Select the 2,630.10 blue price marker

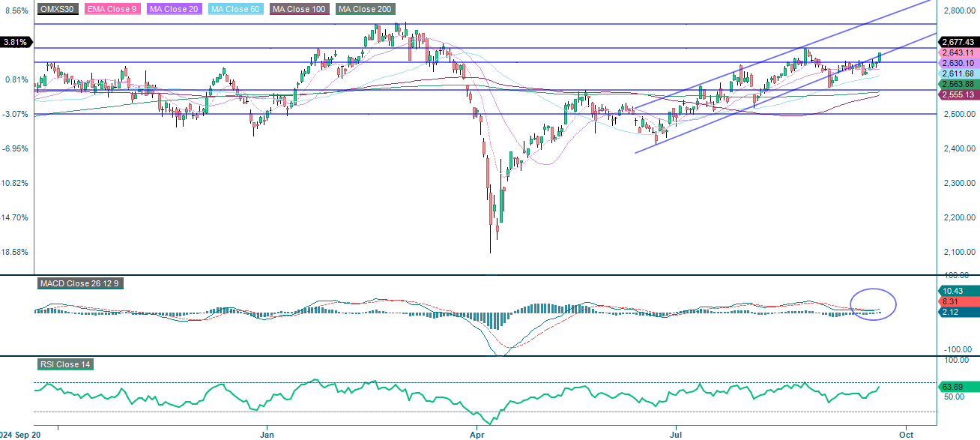pos(960,64)
